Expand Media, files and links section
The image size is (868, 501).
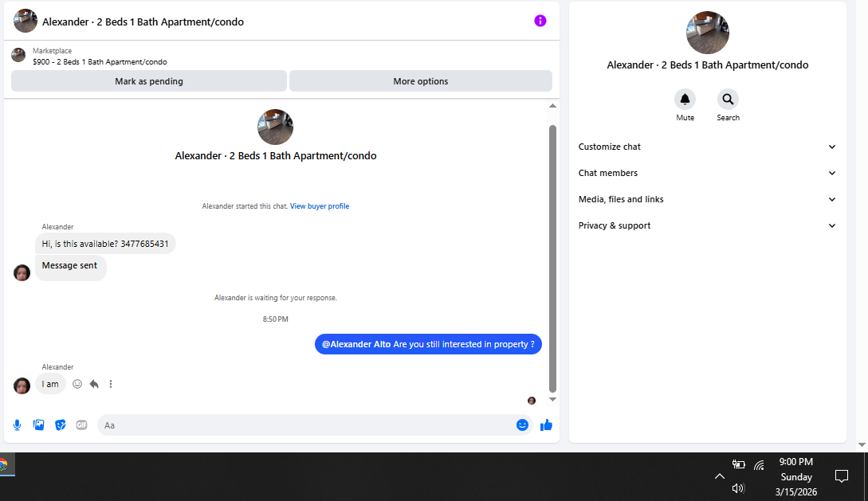(707, 199)
